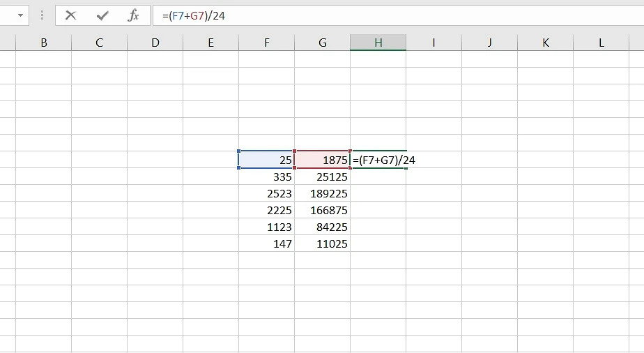Select the cell showing 189225
Screen dimensions: 644x353
click(322, 193)
